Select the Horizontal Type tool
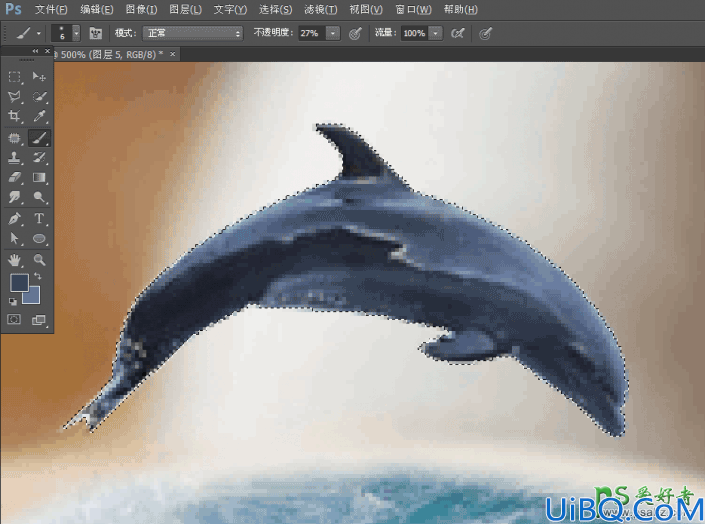The height and width of the screenshot is (524, 705). click(x=39, y=219)
